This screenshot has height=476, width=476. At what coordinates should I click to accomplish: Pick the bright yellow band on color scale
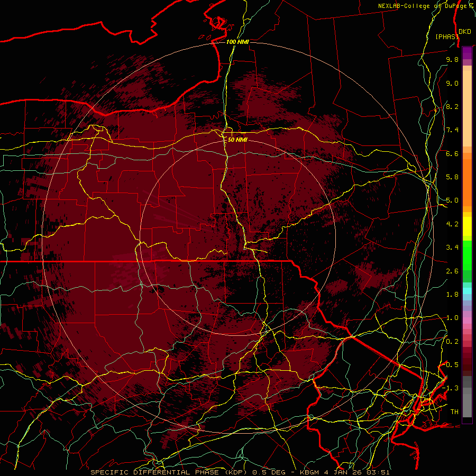(467, 226)
